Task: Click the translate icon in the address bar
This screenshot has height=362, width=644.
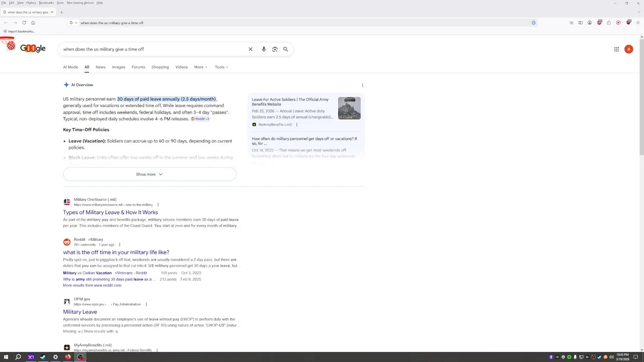Action: pyautogui.click(x=534, y=23)
